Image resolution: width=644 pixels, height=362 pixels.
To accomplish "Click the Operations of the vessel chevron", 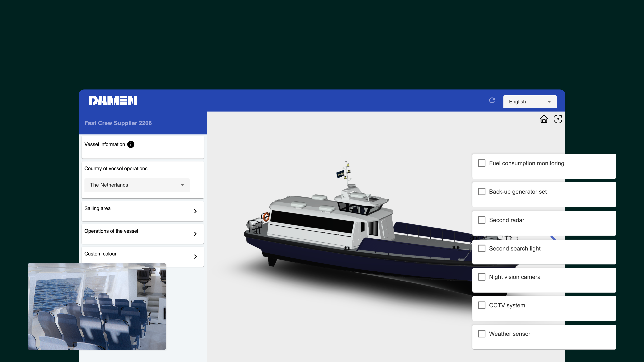I will tap(195, 234).
